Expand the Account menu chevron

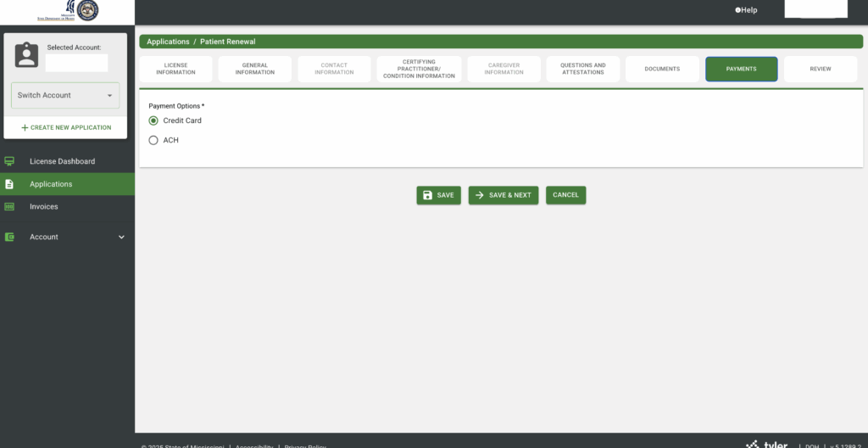(121, 237)
